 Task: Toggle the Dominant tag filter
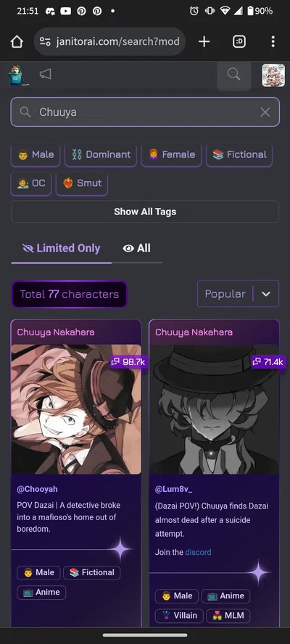click(101, 154)
